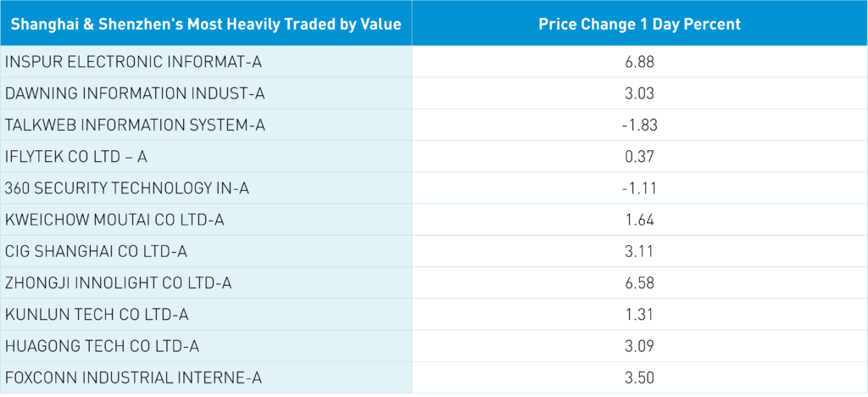The width and height of the screenshot is (868, 397).
Task: Click the 6.58 price change cell
Action: coord(640,282)
